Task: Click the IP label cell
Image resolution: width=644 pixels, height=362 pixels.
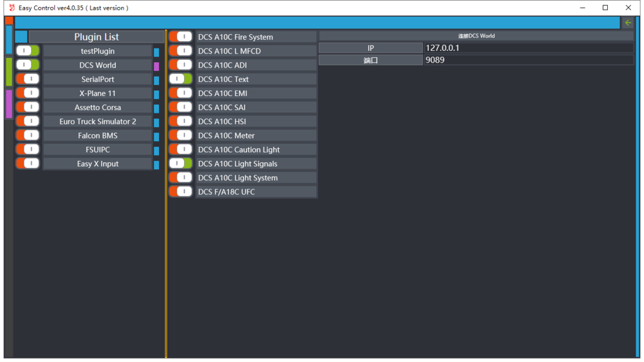Action: click(370, 48)
